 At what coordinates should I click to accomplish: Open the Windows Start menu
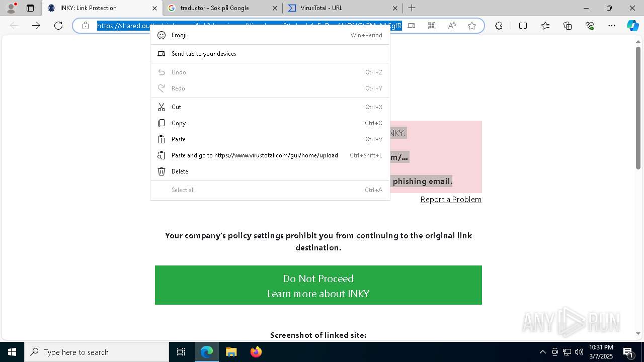coord(12,352)
